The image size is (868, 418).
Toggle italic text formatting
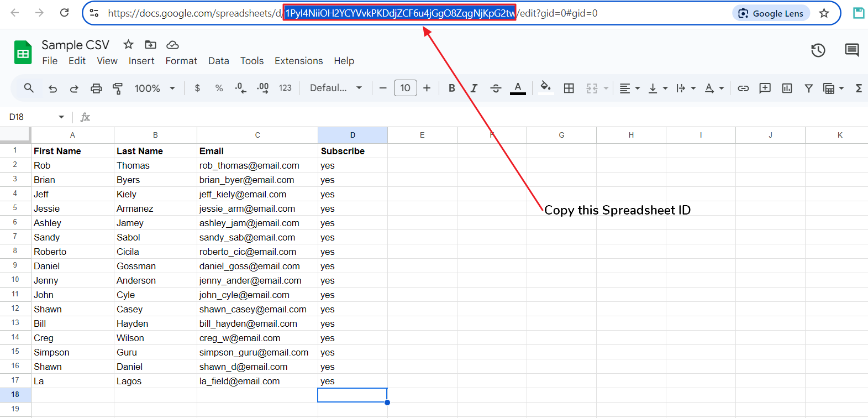(474, 88)
